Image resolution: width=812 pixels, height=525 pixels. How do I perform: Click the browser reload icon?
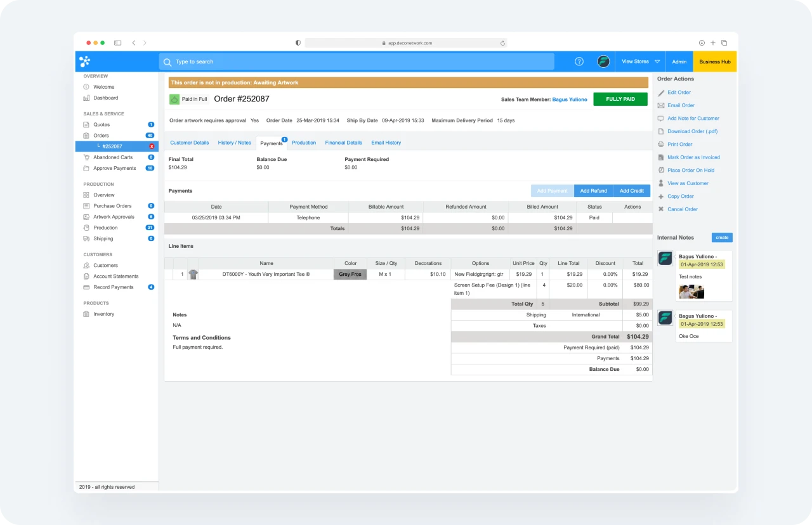coord(502,43)
